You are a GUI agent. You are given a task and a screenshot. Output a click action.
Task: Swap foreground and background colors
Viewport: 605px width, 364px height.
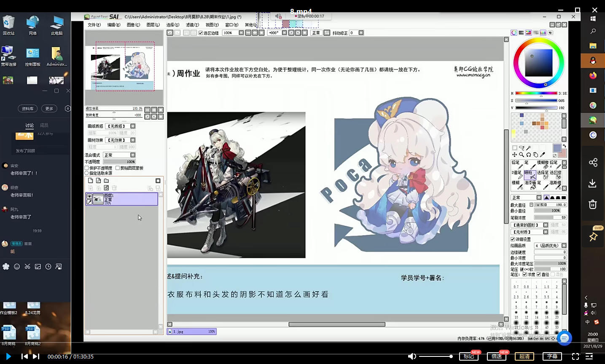[x=564, y=147]
